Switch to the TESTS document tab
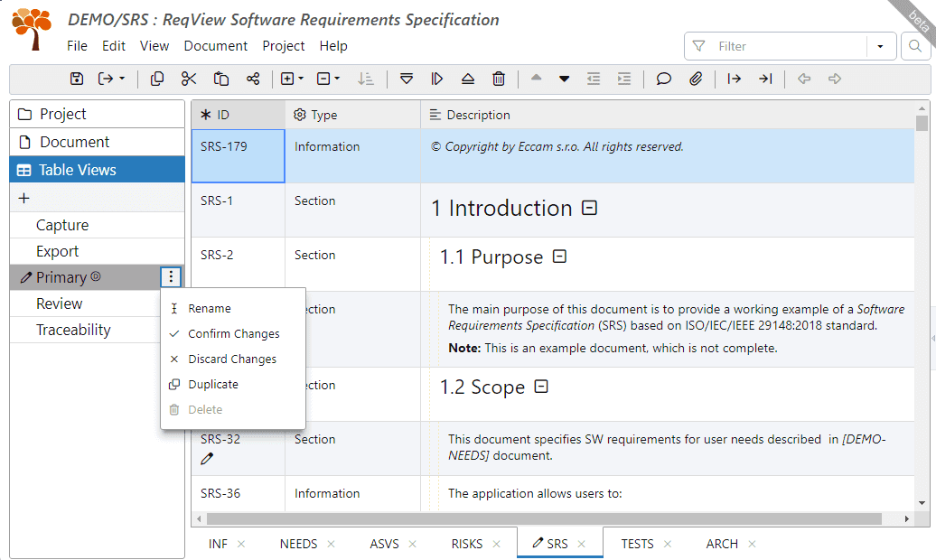Viewport: 936px width, 560px height. (x=638, y=544)
